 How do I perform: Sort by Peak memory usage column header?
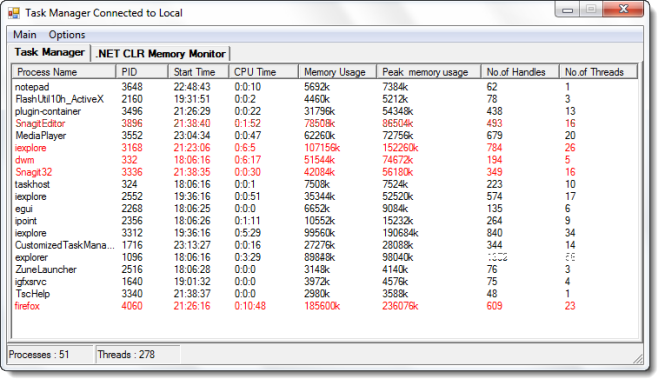tap(428, 72)
